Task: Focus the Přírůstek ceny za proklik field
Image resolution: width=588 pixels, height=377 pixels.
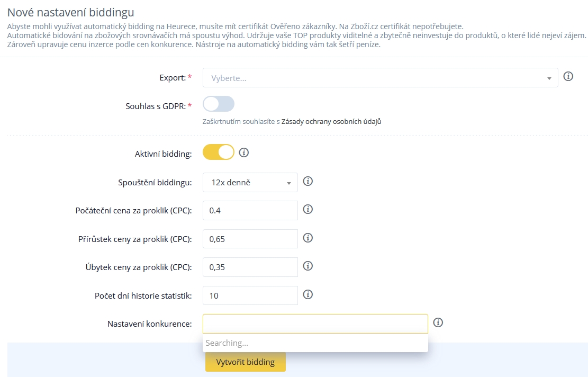Action: 250,239
